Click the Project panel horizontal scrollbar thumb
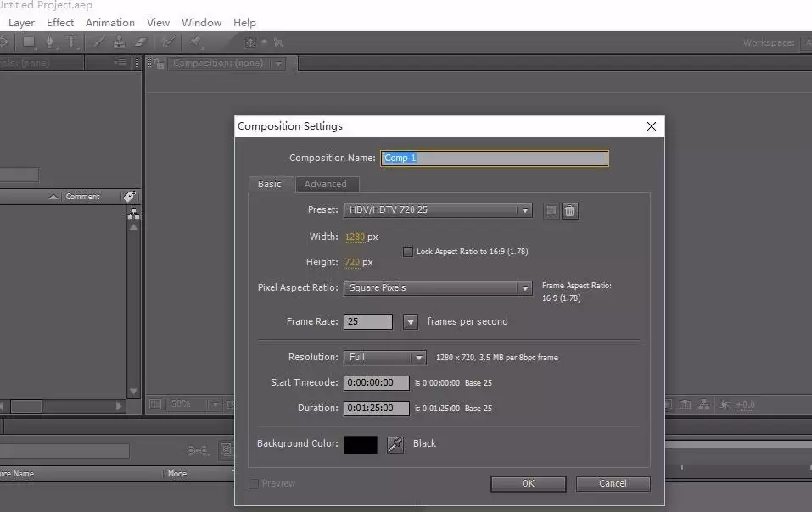 (26, 407)
